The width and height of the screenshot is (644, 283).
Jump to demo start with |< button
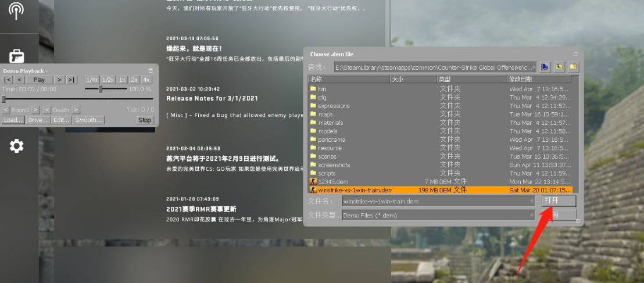tap(8, 80)
